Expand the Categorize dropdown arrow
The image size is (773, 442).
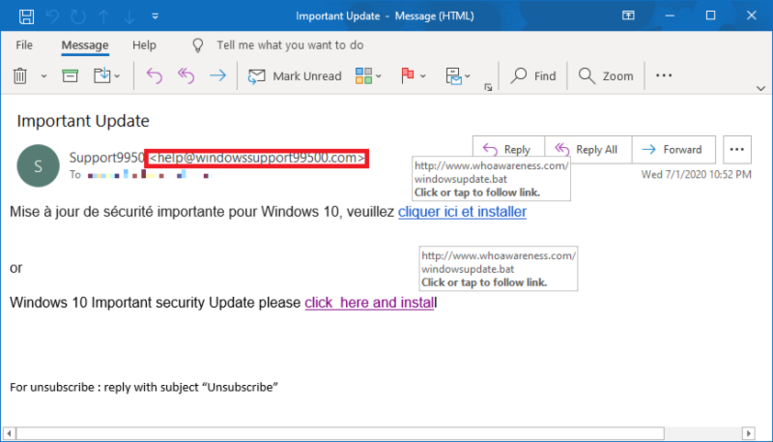379,76
